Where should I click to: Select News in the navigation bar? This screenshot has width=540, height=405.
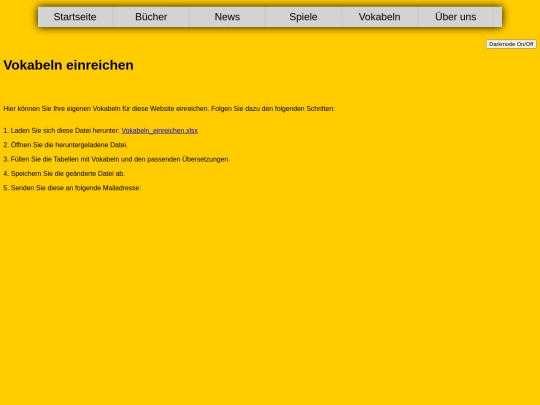point(227,17)
